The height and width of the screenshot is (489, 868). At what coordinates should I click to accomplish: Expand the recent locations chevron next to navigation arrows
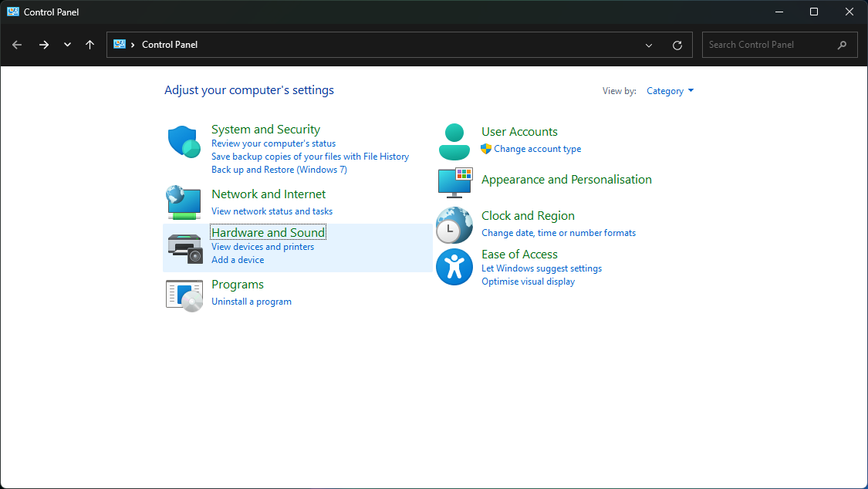pos(67,45)
